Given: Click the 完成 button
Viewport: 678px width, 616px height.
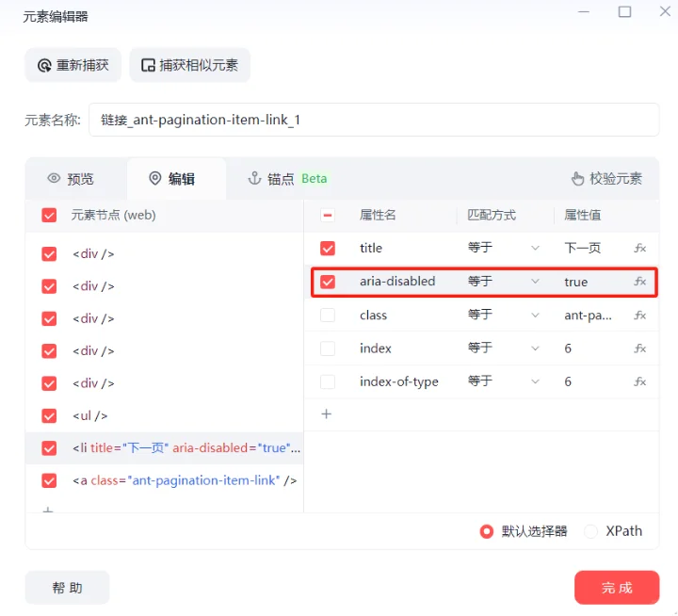Looking at the screenshot, I should point(617,588).
